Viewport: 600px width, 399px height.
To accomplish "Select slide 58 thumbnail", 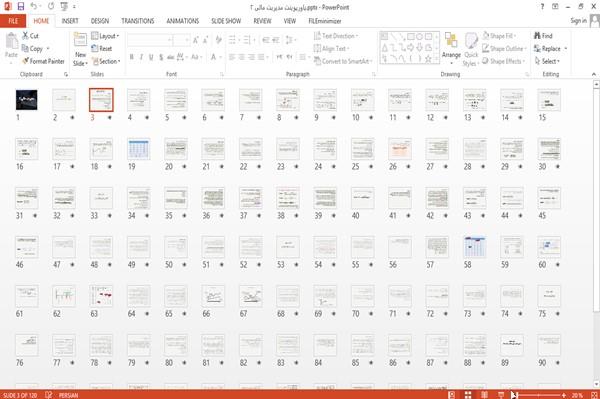I will click(x=475, y=247).
